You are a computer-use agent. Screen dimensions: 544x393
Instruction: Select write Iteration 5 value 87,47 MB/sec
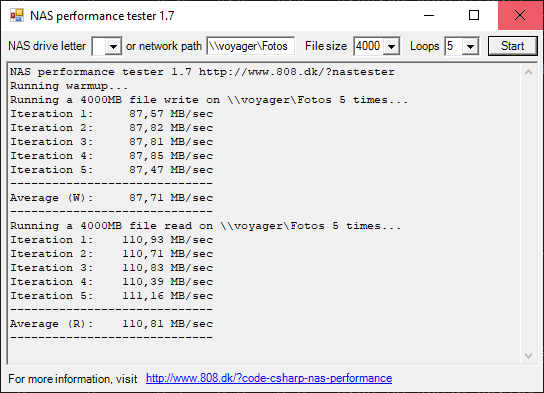[171, 170]
